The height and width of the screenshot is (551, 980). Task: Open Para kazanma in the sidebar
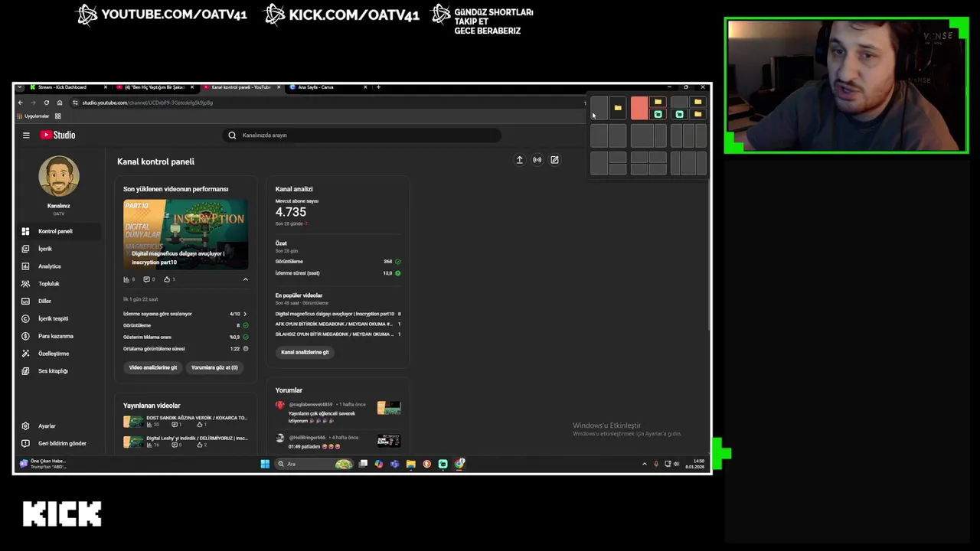click(x=58, y=336)
